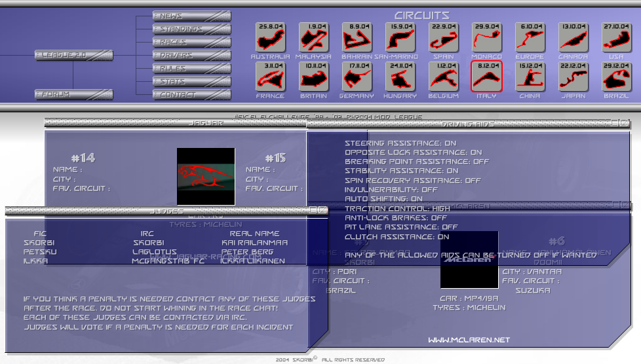The image size is (641, 364).
Task: Open the Brazil circuit icon
Action: click(617, 77)
